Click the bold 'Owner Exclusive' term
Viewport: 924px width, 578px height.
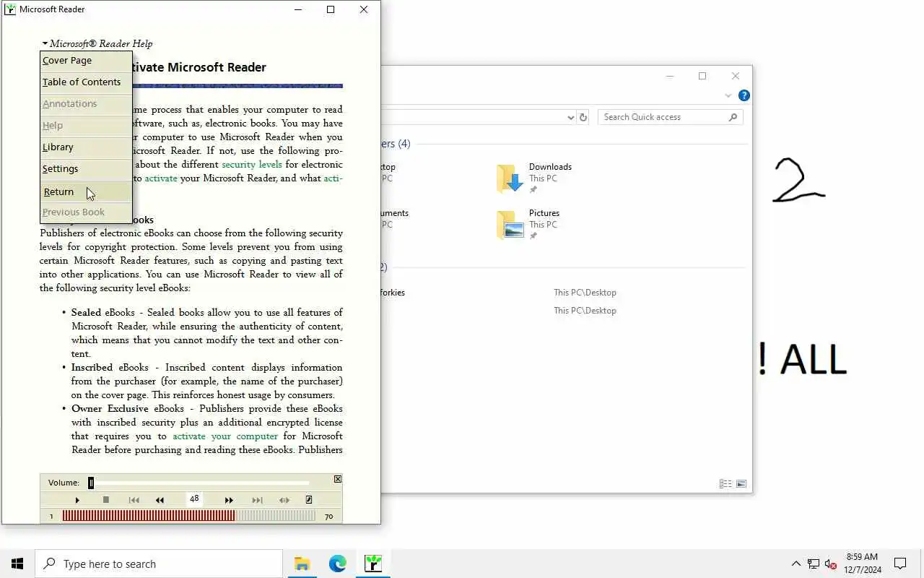(x=110, y=408)
